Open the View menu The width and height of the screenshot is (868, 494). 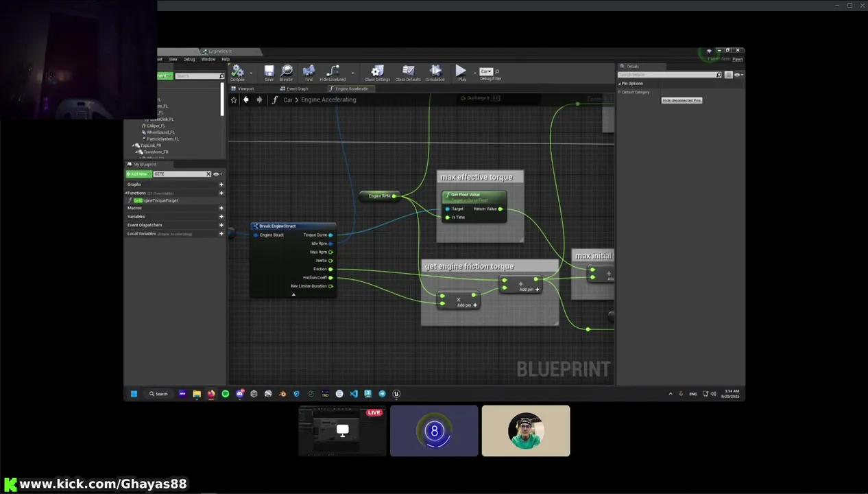(173, 59)
